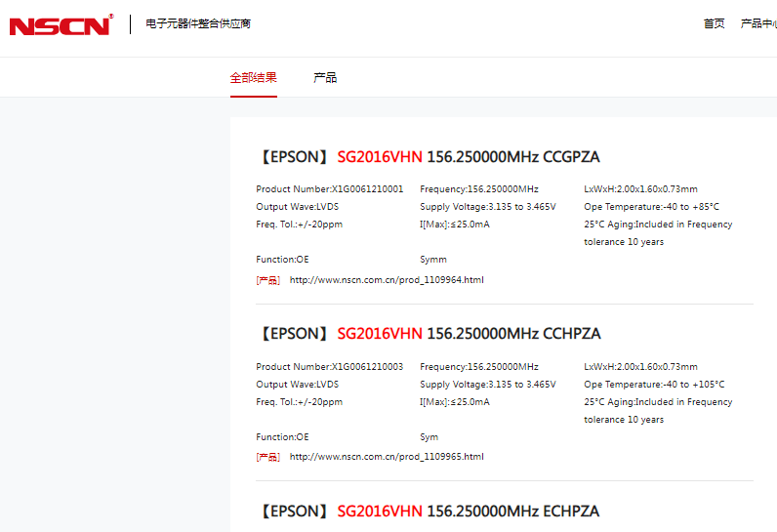Click Sym text in CCHPZA result

(429, 437)
